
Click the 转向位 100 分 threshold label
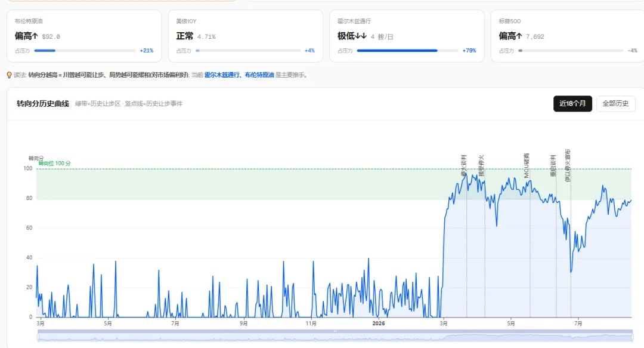tap(55, 164)
